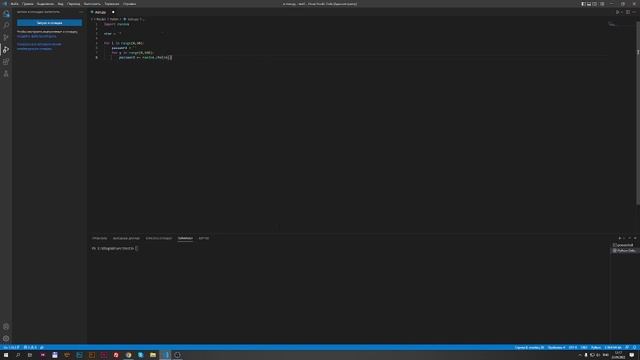The image size is (640, 360).
Task: Select the Run and Debug activity icon
Action: click(6, 49)
